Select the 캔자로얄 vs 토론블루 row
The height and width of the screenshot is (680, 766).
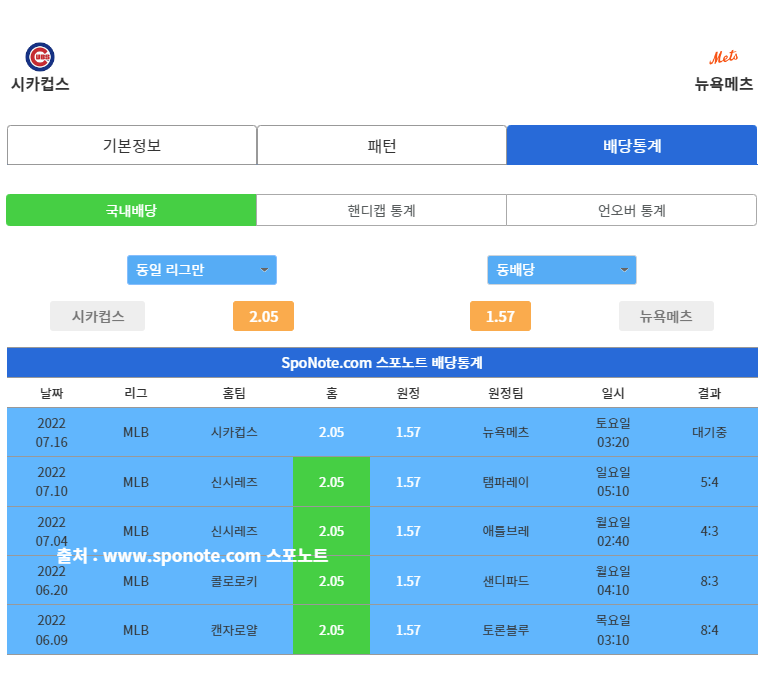tap(382, 630)
